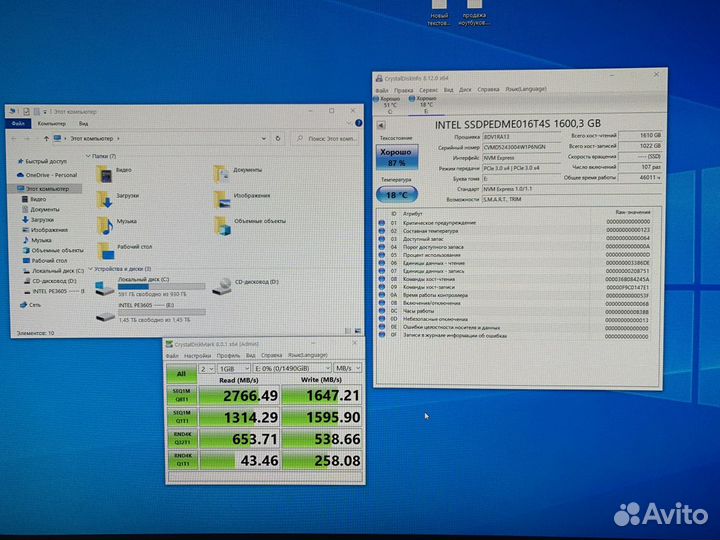Click the Explorer up-one-level arrow
The image size is (720, 540).
click(46, 138)
